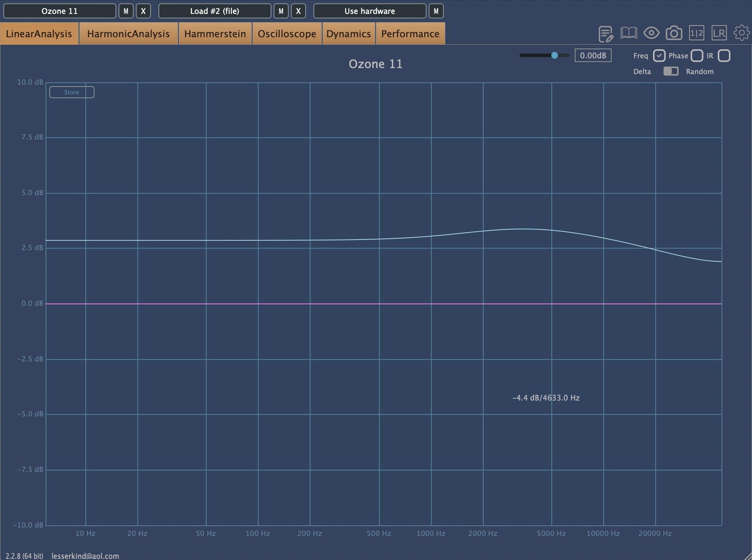752x560 pixels.
Task: Uncheck the Freq checkbox
Action: click(659, 56)
